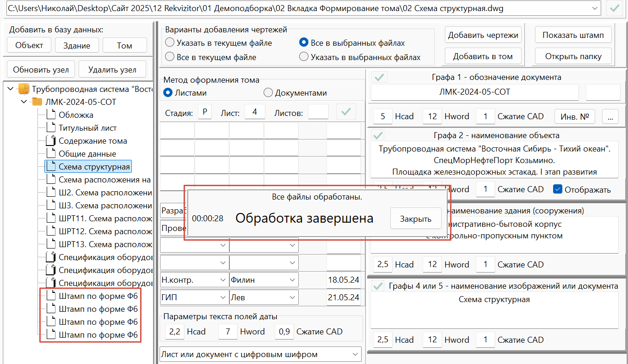628x364 pixels.
Task: Click the Открыть папку button
Action: pos(573,56)
